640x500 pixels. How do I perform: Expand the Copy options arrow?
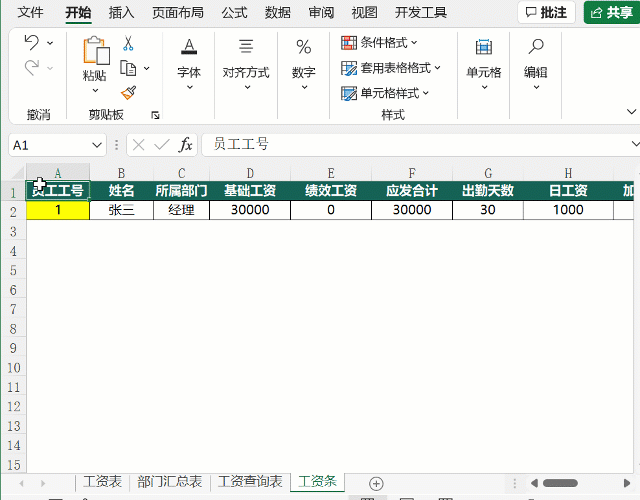click(x=147, y=68)
